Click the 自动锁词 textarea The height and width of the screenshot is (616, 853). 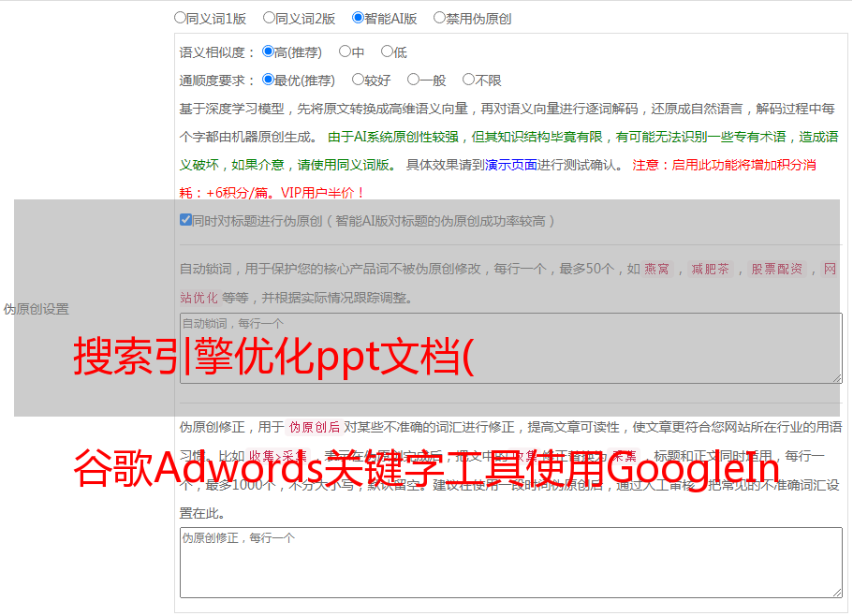(511, 348)
